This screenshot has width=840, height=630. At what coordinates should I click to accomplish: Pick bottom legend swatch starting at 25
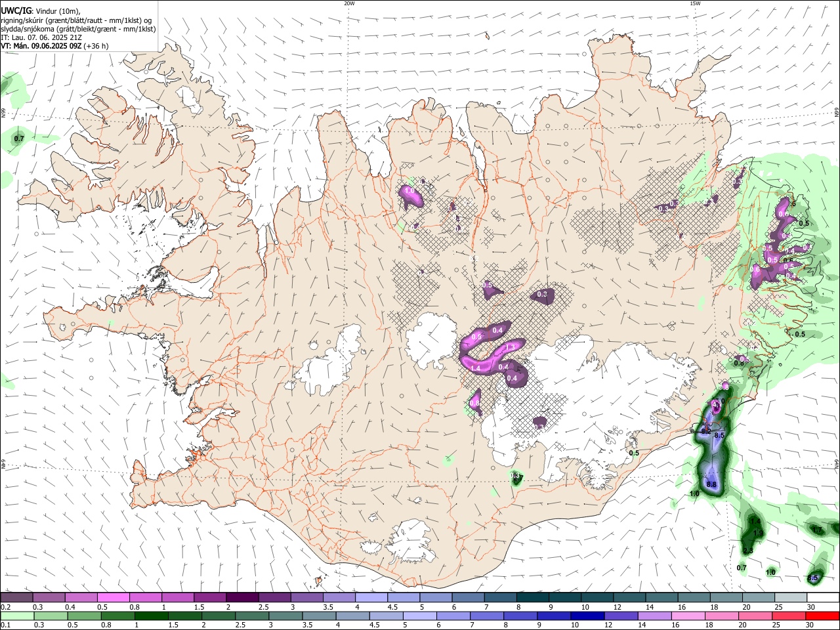click(x=790, y=616)
